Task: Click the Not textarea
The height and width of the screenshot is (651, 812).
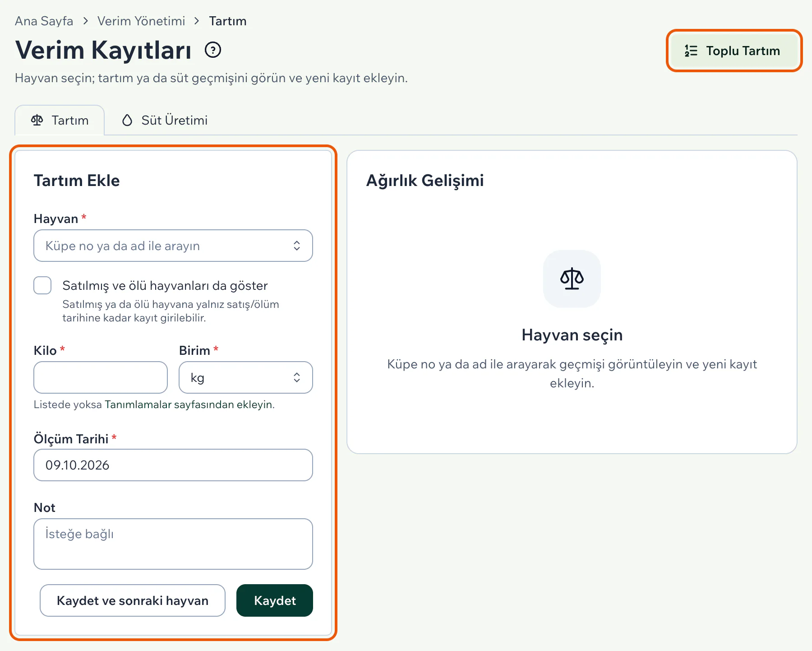Action: (173, 544)
